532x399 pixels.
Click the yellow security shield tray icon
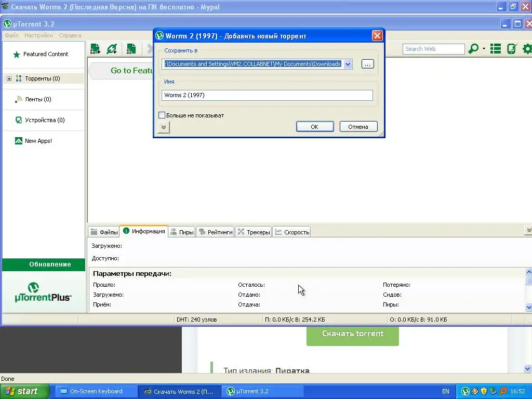(x=484, y=391)
